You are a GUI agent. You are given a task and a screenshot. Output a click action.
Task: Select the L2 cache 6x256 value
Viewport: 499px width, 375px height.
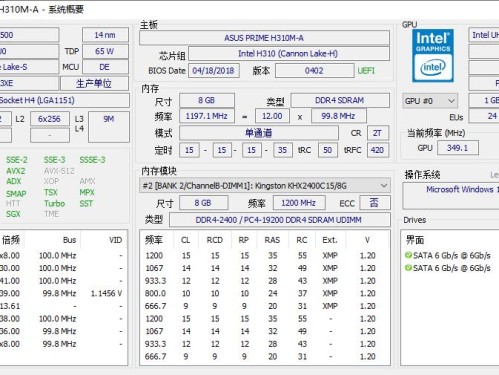pyautogui.click(x=50, y=119)
